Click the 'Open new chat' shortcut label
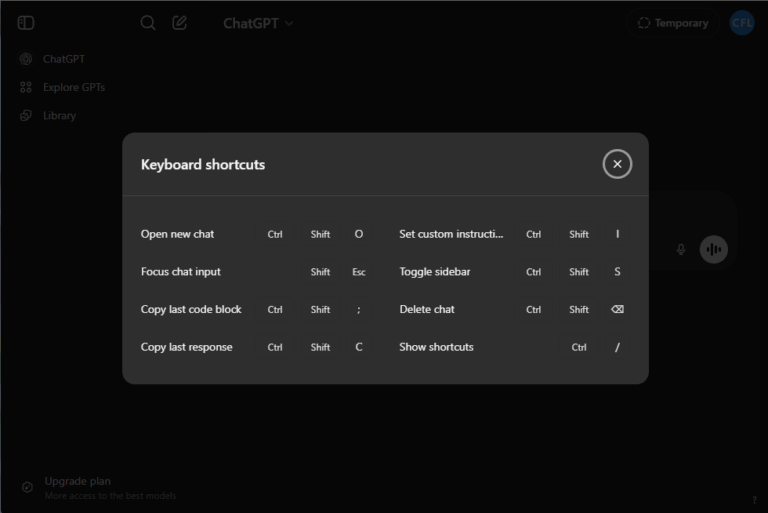Viewport: 768px width, 513px height. coord(177,234)
